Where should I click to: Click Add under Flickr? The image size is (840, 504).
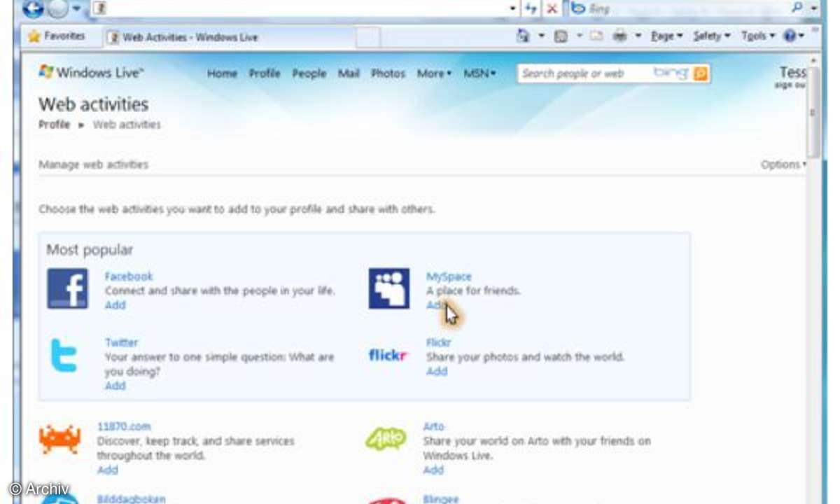pyautogui.click(x=437, y=372)
